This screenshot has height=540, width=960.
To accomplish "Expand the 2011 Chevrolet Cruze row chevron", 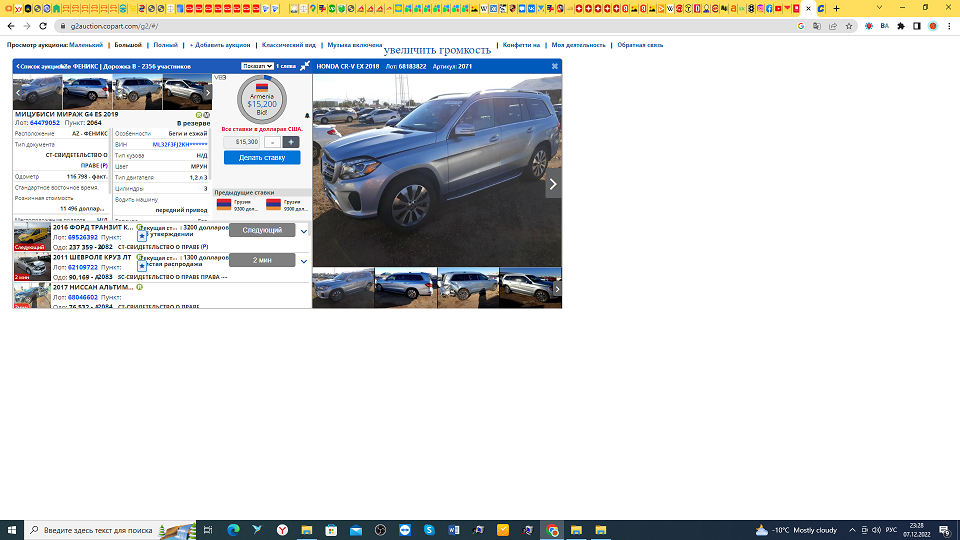I will click(304, 261).
